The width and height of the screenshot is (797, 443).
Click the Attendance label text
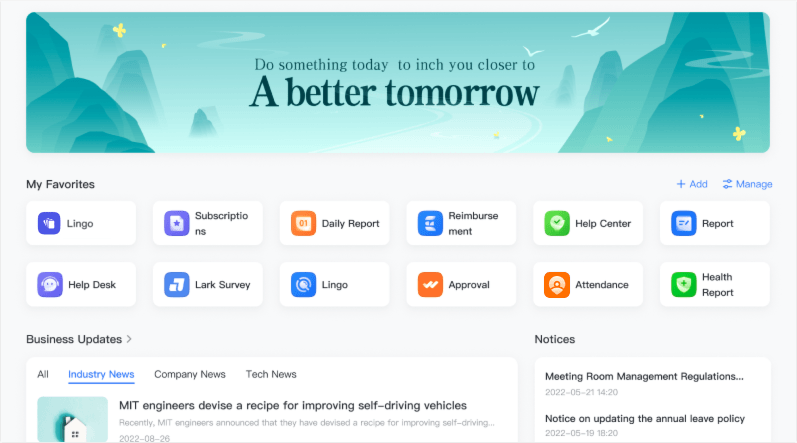click(x=602, y=284)
